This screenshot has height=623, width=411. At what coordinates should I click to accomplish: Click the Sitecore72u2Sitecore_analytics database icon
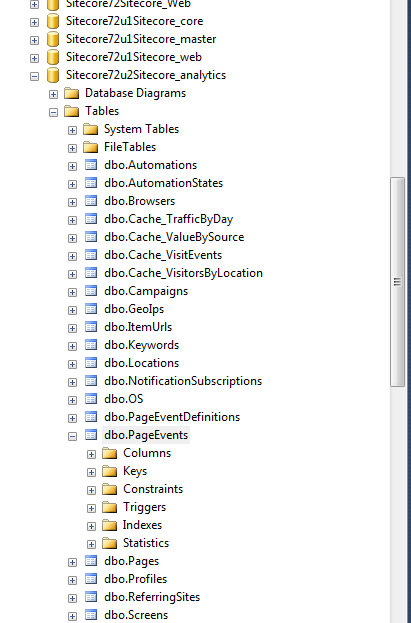[53, 75]
